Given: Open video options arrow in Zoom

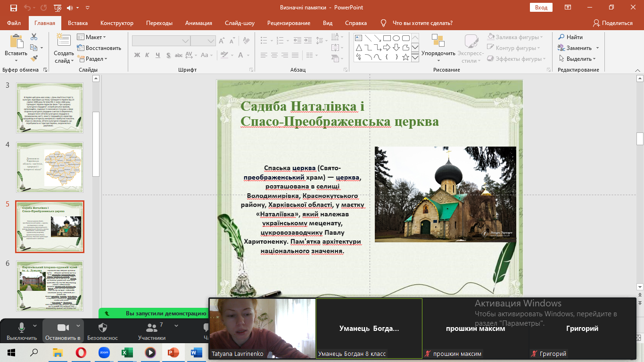Looking at the screenshot, I should pos(78,325).
